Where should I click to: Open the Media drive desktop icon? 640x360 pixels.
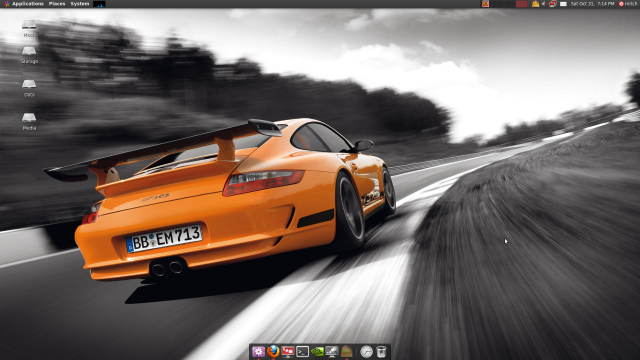29,122
